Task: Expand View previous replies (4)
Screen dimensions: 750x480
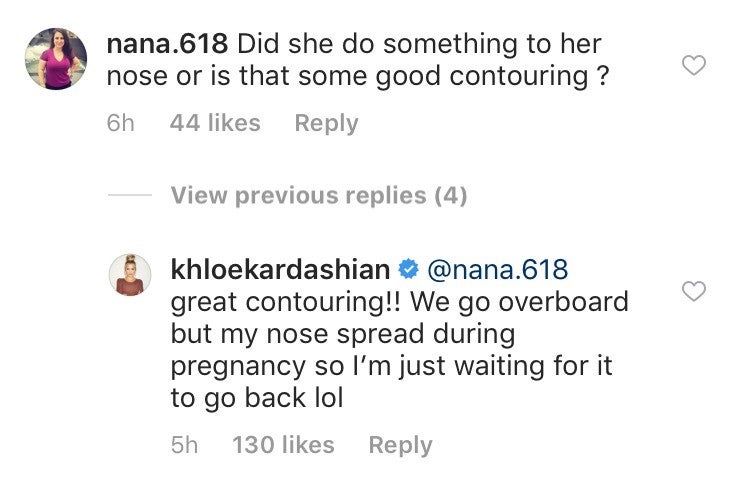Action: pos(319,195)
